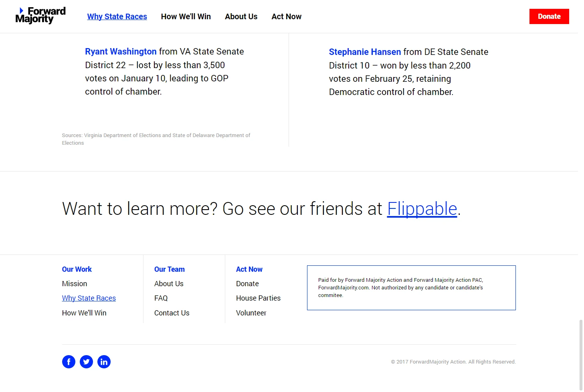
Task: Open the Twitter social icon
Action: [x=86, y=362]
